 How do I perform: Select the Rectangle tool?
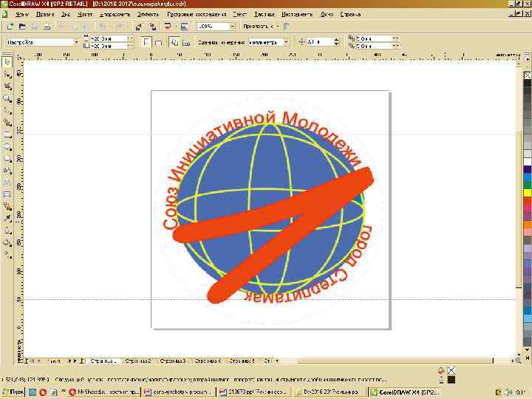7,134
